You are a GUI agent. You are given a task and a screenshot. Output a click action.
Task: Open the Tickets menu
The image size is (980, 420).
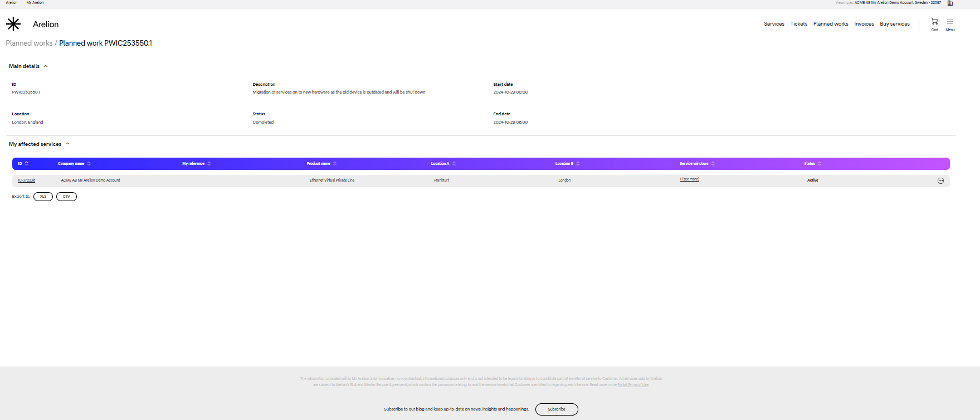pyautogui.click(x=798, y=24)
